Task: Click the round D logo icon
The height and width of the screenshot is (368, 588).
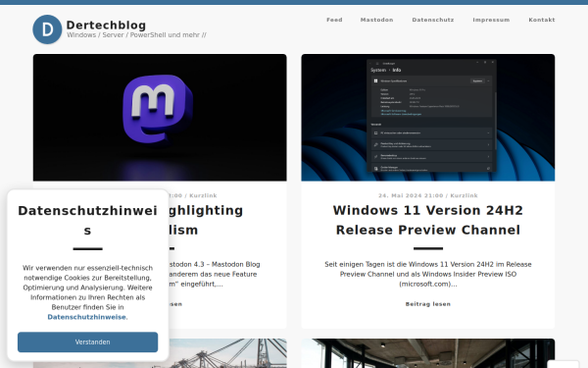Action: pyautogui.click(x=47, y=29)
